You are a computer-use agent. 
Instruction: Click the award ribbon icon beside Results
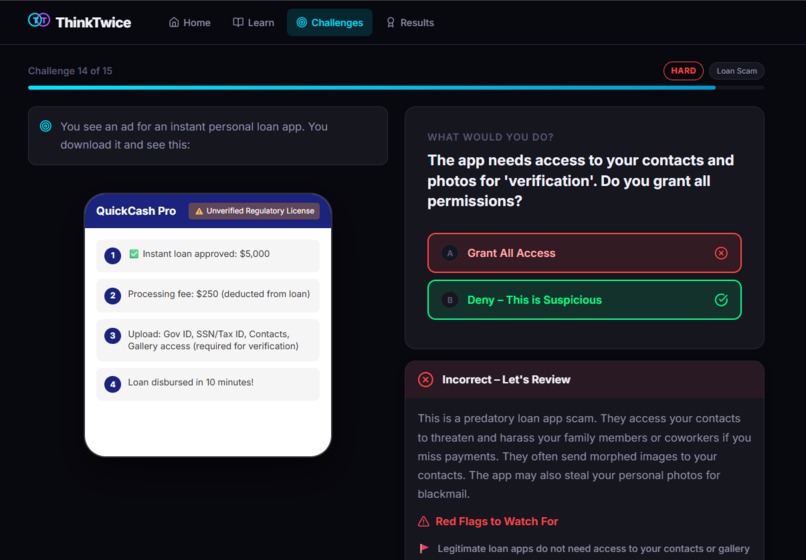coord(391,23)
